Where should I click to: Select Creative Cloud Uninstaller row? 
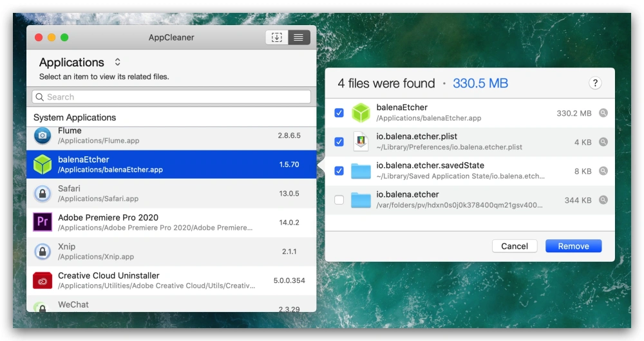tap(171, 281)
